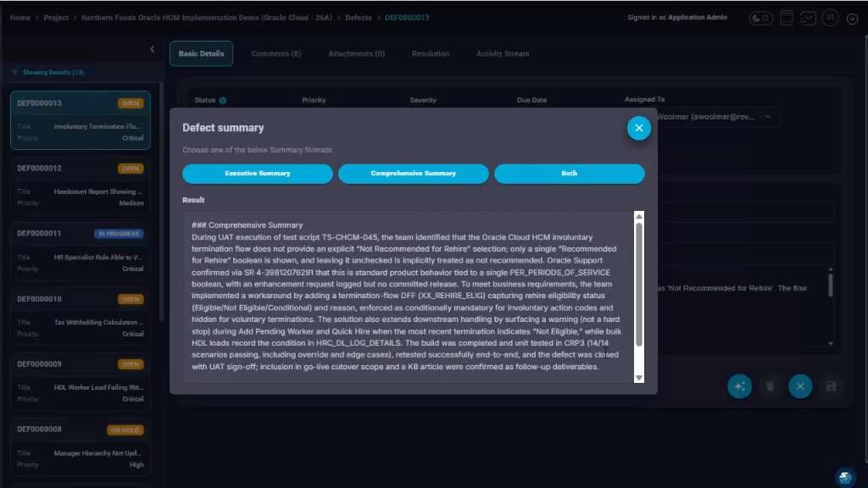
Task: Switch to the Attachments (0) tab
Action: 356,53
